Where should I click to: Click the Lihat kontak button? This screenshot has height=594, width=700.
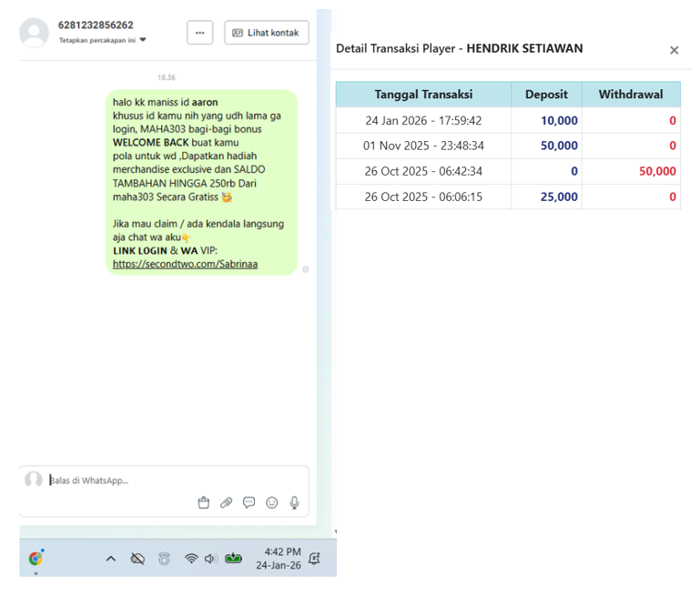point(267,33)
